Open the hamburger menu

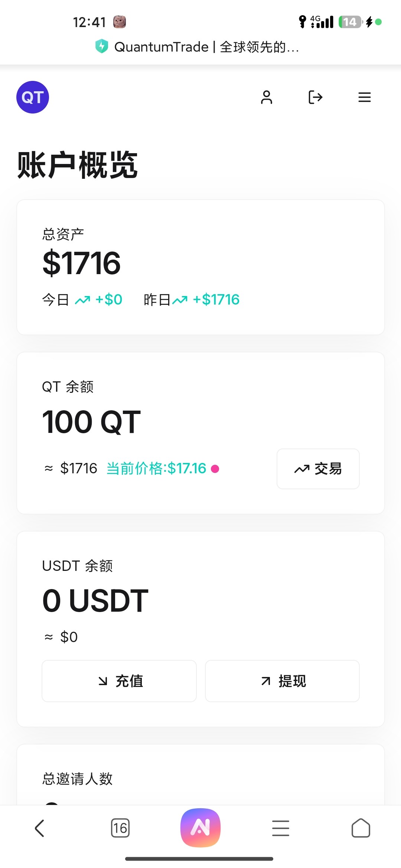pyautogui.click(x=364, y=97)
